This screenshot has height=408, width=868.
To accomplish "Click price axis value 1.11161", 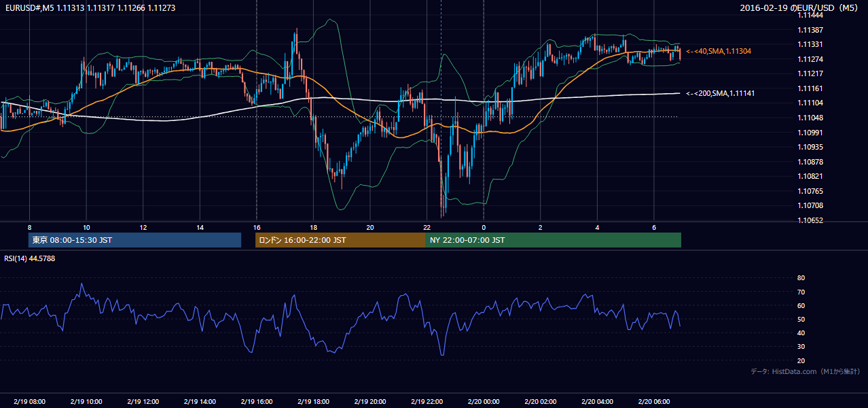I will point(810,88).
